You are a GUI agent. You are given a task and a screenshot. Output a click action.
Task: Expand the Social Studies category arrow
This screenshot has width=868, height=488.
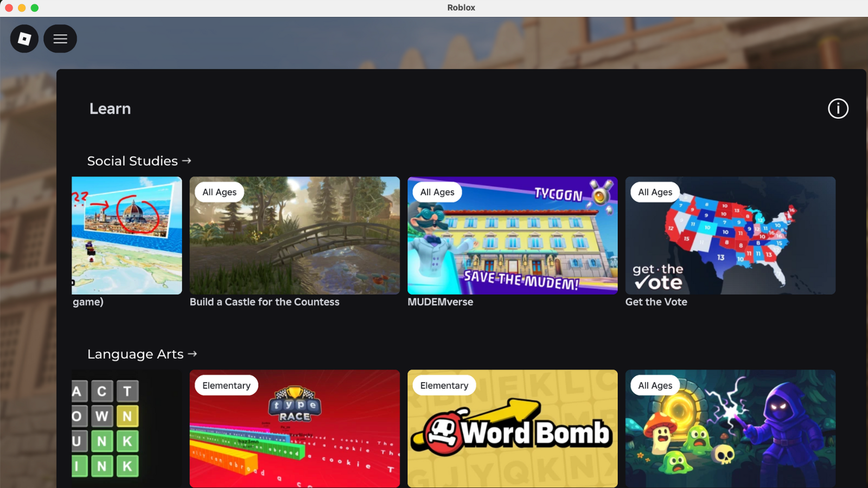pos(187,161)
